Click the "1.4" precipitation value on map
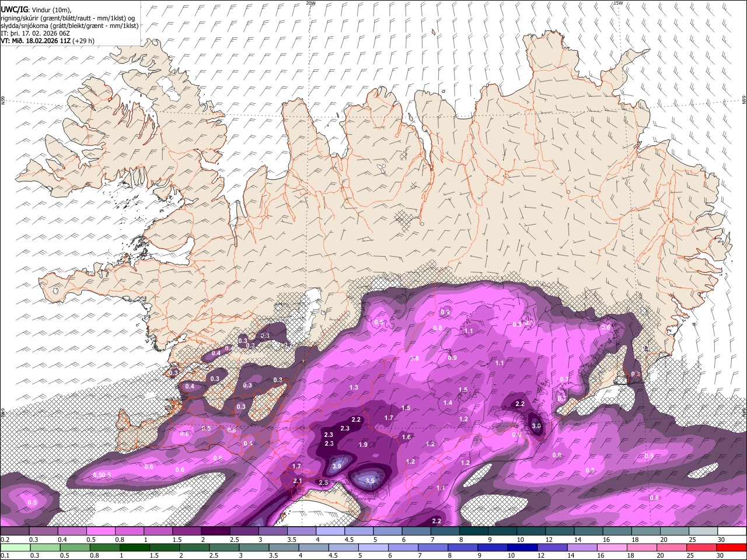 [448, 403]
